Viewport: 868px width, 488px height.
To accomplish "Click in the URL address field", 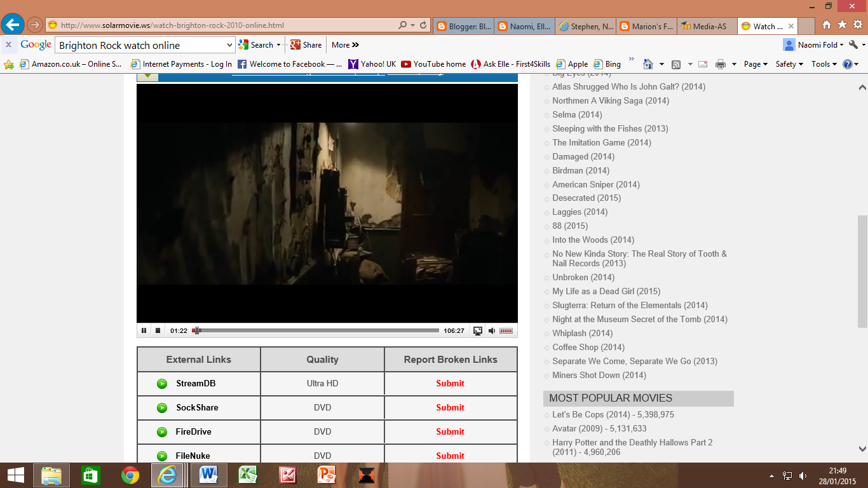I will (x=222, y=25).
